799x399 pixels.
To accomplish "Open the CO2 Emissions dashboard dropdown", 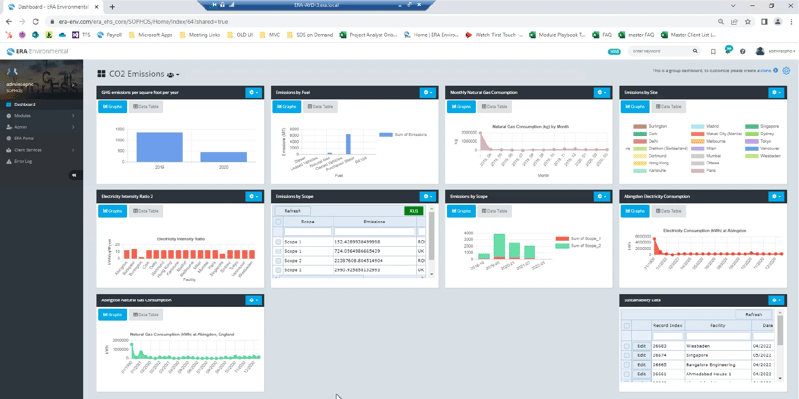I will click(x=173, y=75).
